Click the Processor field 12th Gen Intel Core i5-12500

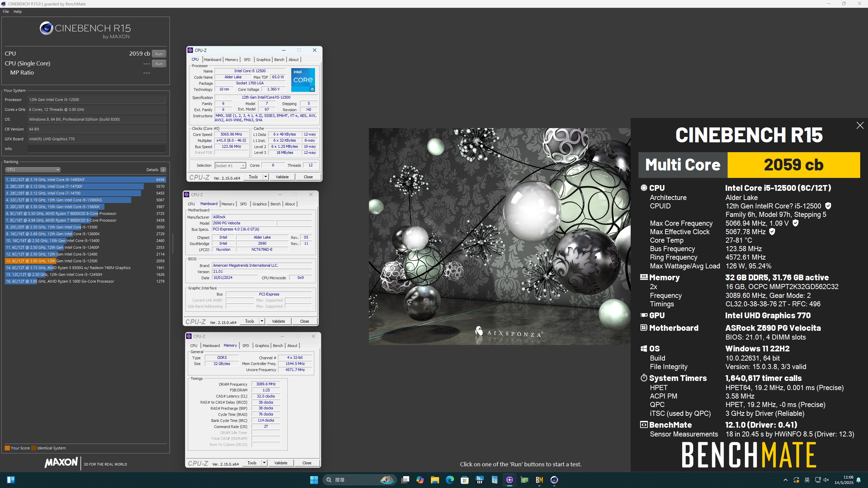(97, 100)
